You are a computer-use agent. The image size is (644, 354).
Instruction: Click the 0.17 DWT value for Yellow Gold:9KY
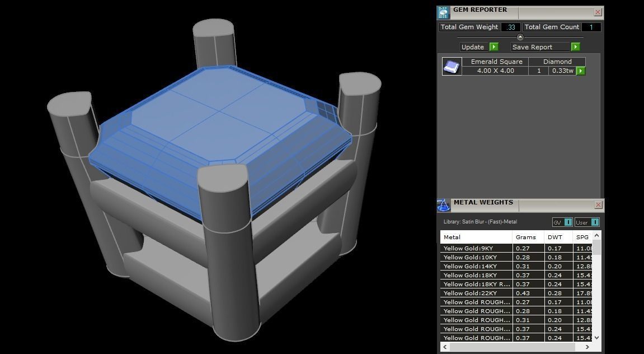pyautogui.click(x=554, y=248)
